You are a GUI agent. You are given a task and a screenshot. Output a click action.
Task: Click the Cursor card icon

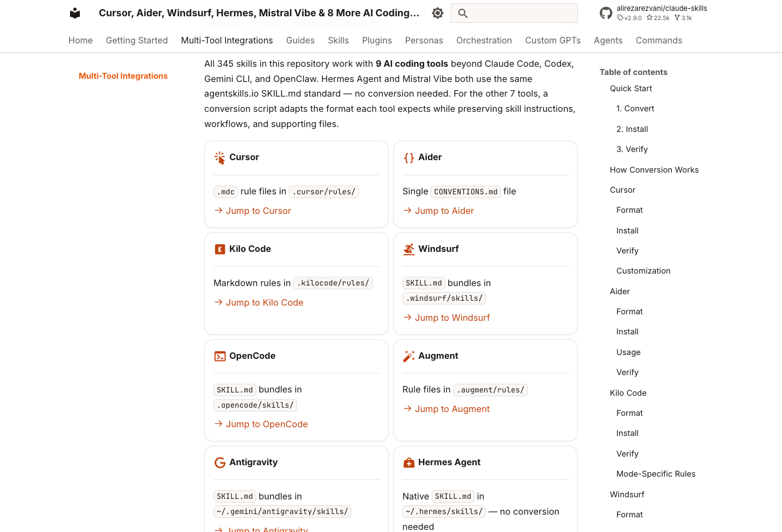219,157
